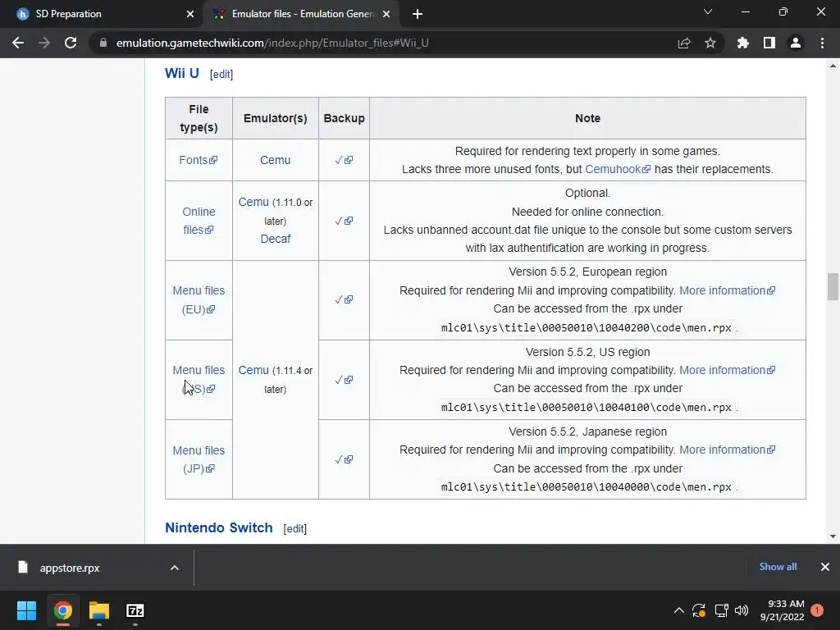The height and width of the screenshot is (630, 840).
Task: Open the Online files link
Action: (199, 221)
